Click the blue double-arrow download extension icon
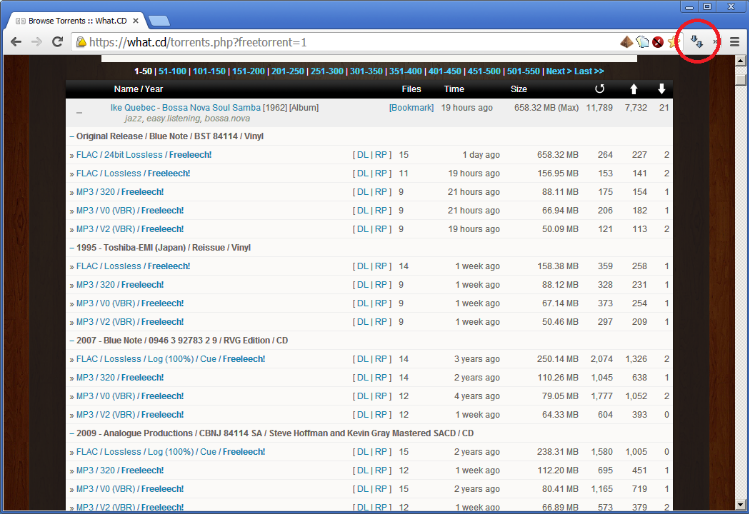The height and width of the screenshot is (514, 749). (x=696, y=42)
